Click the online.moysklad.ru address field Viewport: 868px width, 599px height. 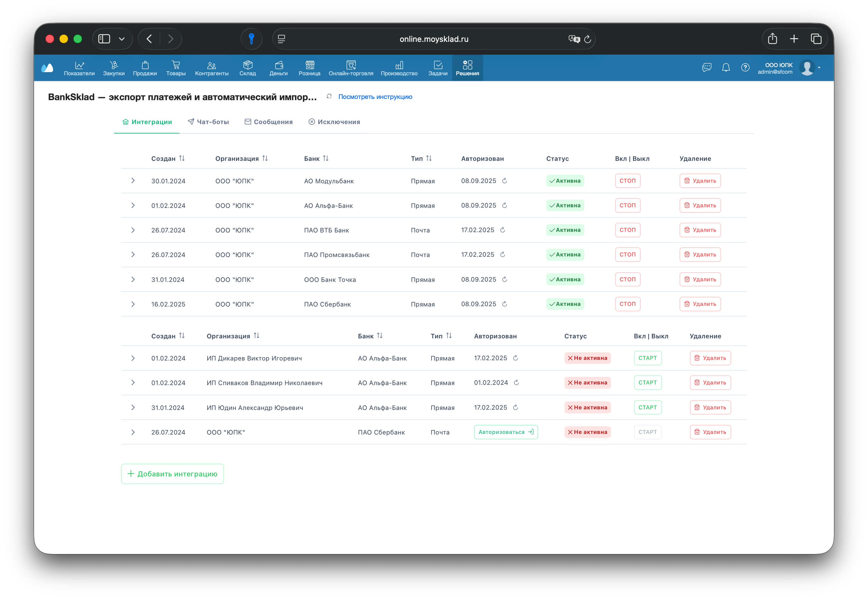pyautogui.click(x=434, y=39)
